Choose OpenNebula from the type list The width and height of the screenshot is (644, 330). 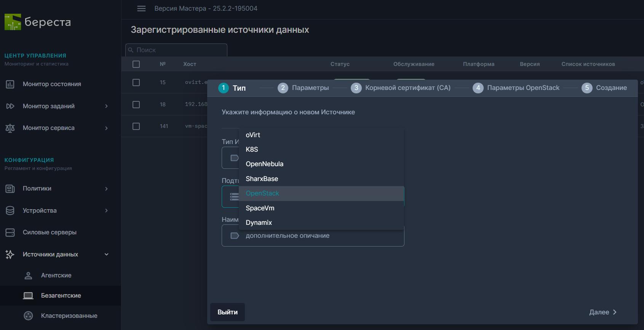[264, 164]
